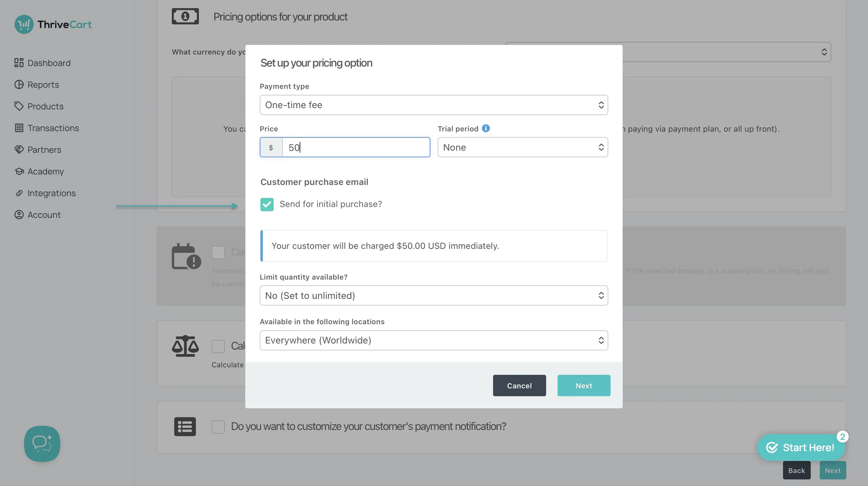Click the payment notification list icon
Viewport: 868px width, 486px height.
(x=185, y=426)
